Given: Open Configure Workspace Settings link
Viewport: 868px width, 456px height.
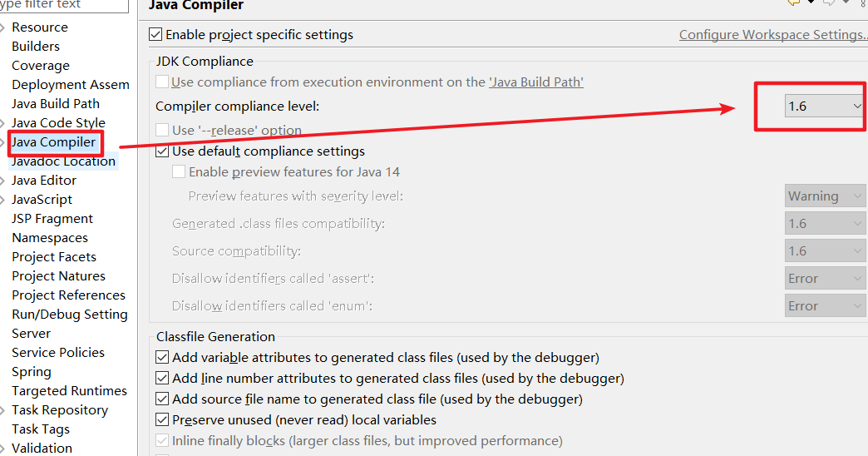Looking at the screenshot, I should pyautogui.click(x=773, y=34).
